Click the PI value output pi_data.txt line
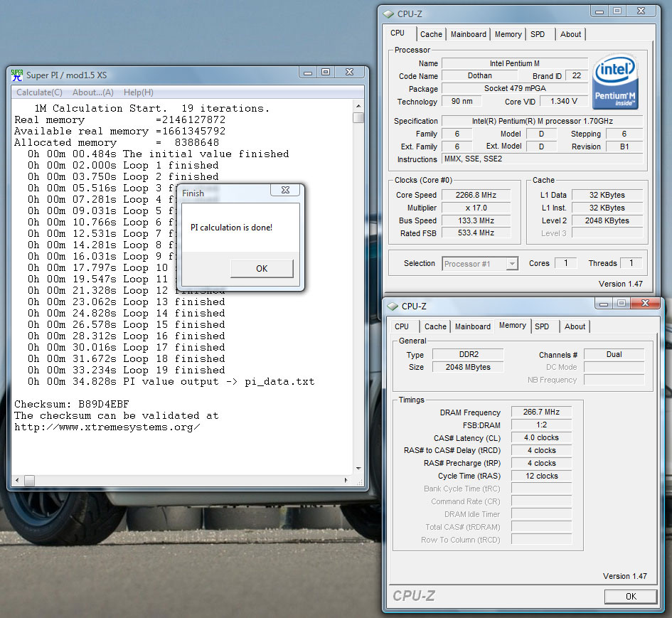This screenshot has width=672, height=618. 171,381
